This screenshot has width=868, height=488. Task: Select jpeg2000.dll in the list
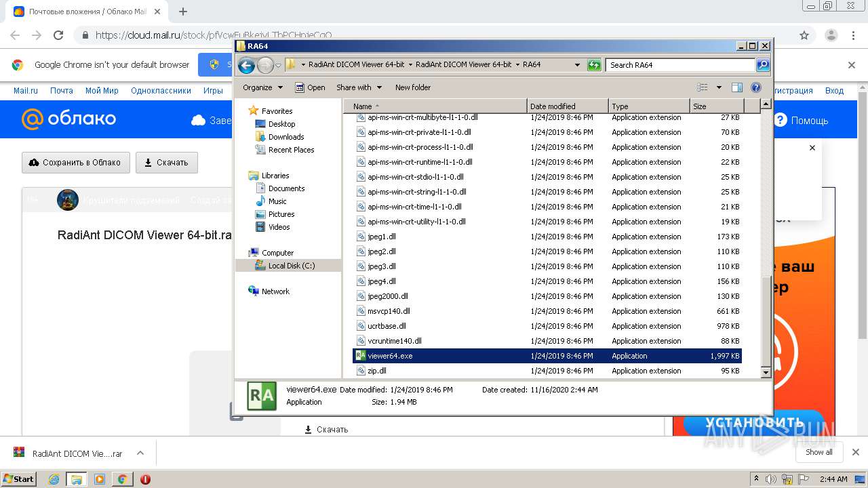(x=388, y=296)
